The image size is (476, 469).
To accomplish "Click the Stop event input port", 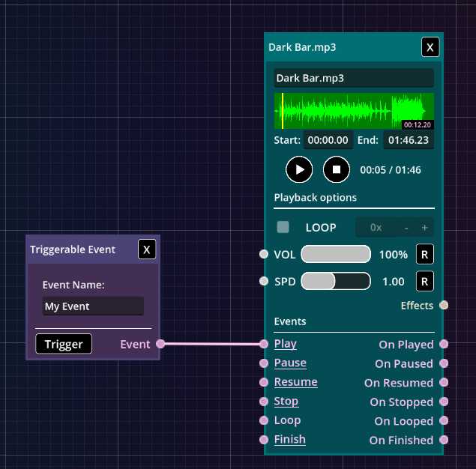I will 263,402.
